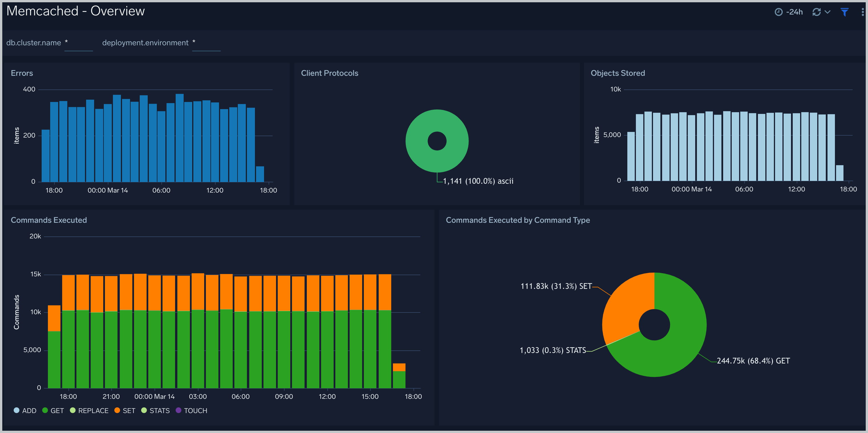Click the deployment.environment filter value field
868x433 pixels.
tap(206, 43)
